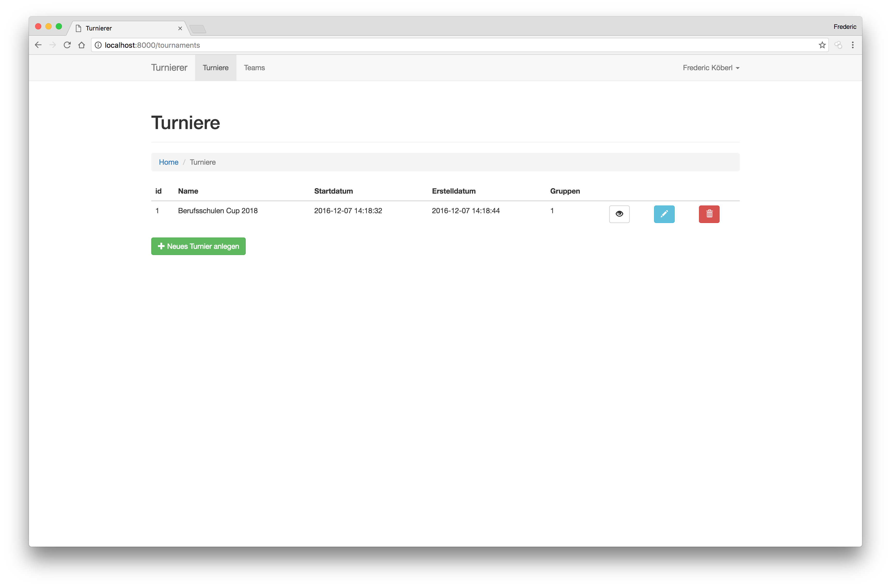Open a new browser tab

198,29
